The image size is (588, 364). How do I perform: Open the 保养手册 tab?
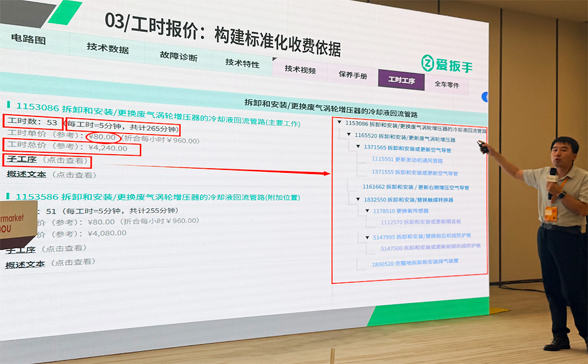(x=353, y=75)
